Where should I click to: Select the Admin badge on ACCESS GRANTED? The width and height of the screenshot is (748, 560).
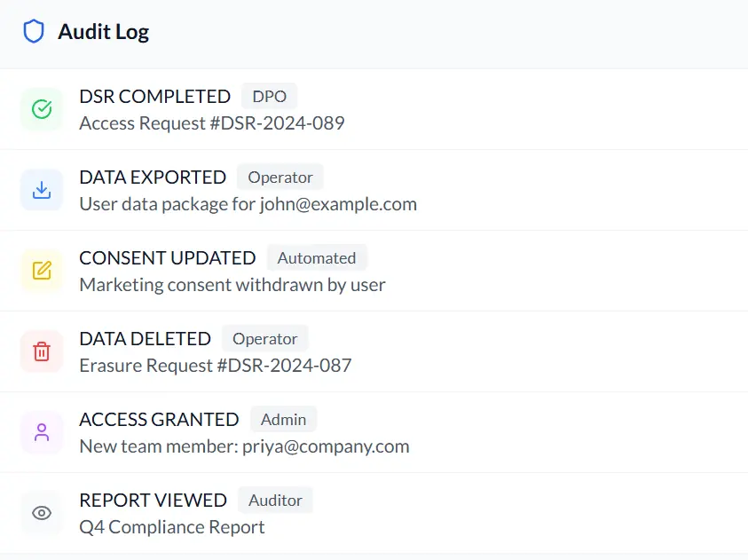click(x=283, y=419)
